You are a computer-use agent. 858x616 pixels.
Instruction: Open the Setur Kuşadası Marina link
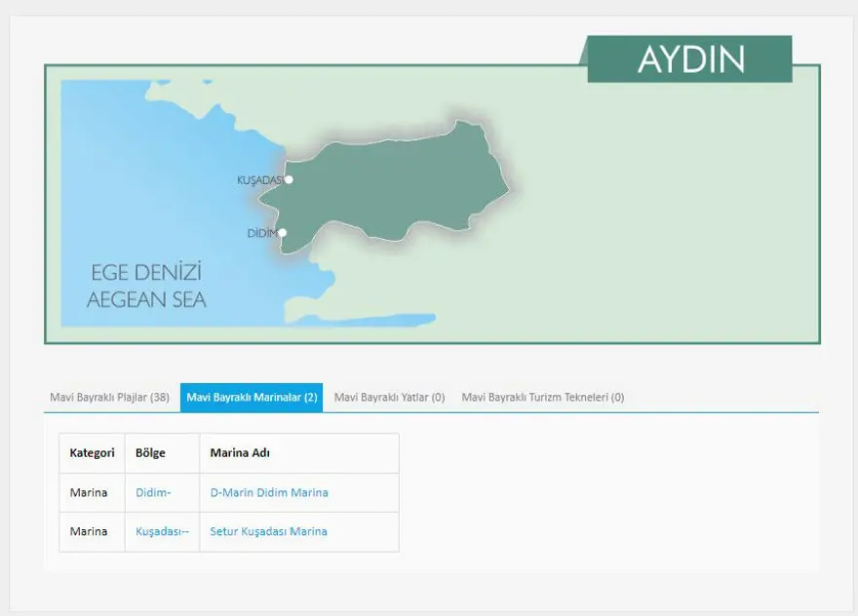[269, 531]
